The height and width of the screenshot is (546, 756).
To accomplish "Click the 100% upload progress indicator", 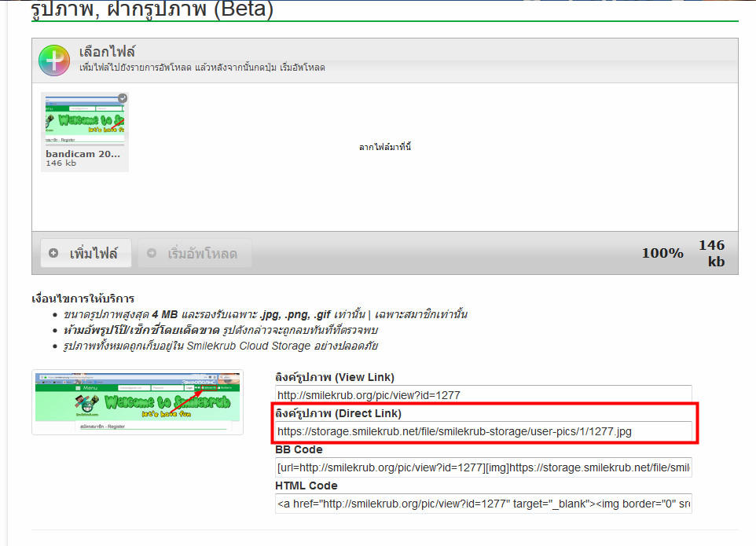I will pyautogui.click(x=662, y=253).
